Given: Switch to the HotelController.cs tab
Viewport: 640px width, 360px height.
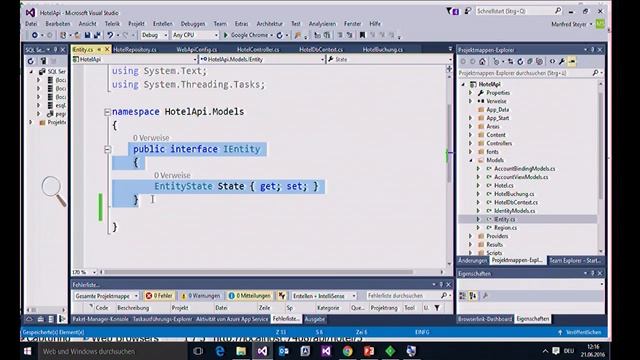Looking at the screenshot, I should click(258, 50).
